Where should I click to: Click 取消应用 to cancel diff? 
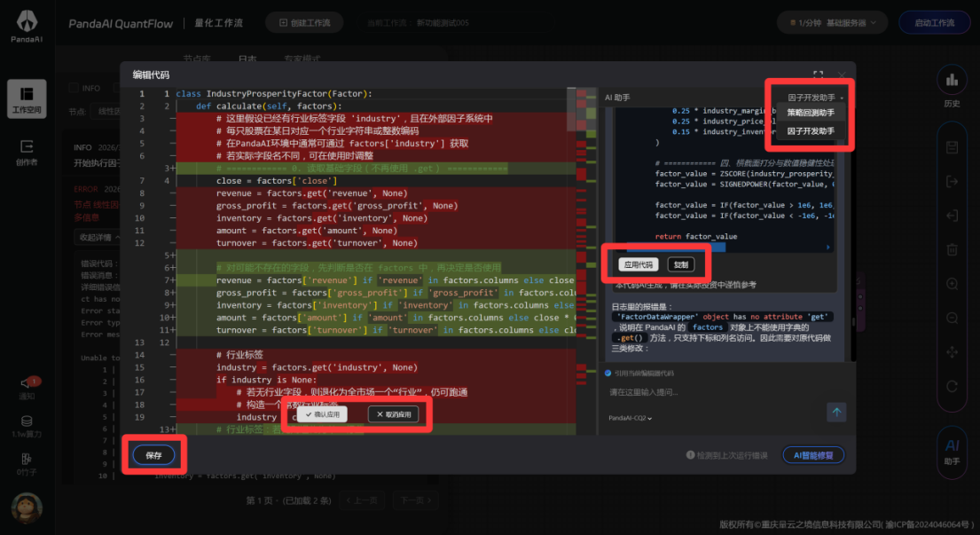tap(393, 414)
